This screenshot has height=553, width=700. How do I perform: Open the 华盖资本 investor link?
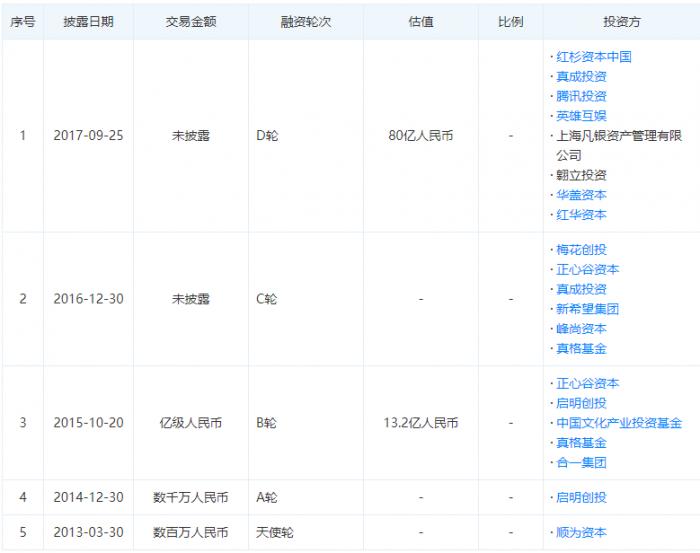point(581,195)
